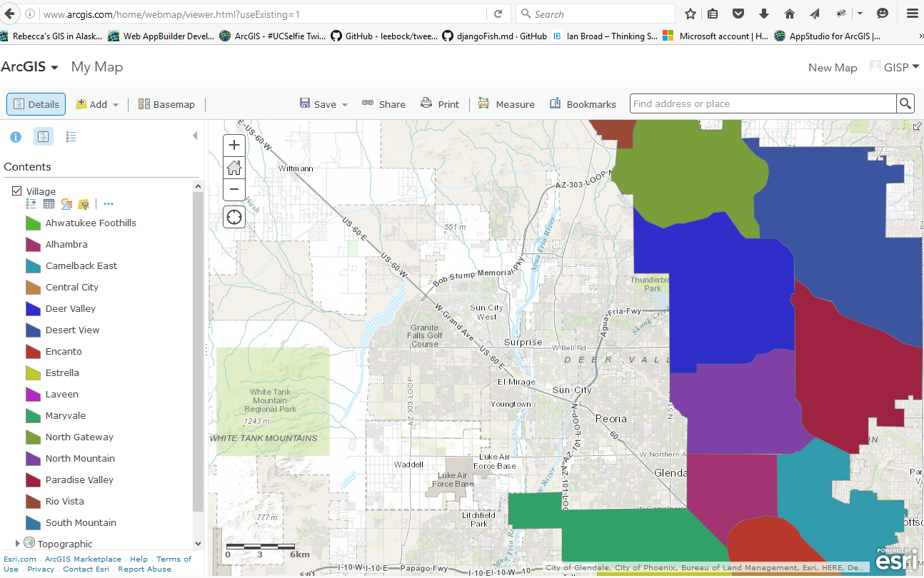
Task: Open the Web AppBuilder Devel... bookmark
Action: pyautogui.click(x=161, y=36)
